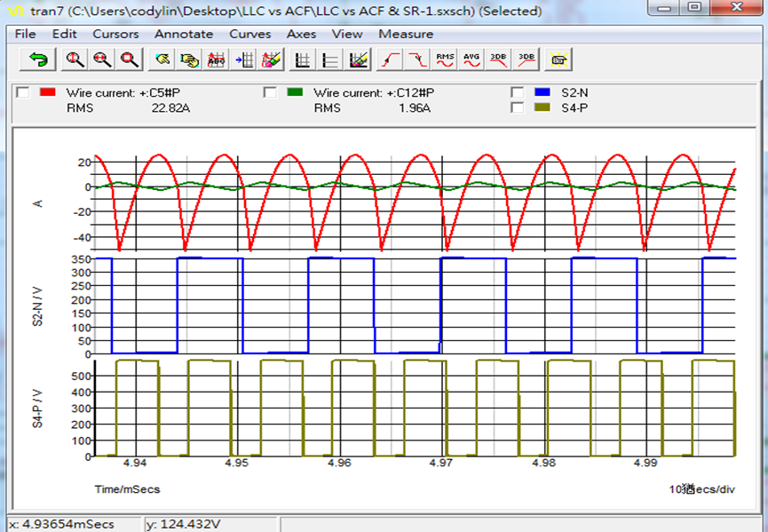Tick the Wire current C12#P curve checkbox

click(x=271, y=92)
